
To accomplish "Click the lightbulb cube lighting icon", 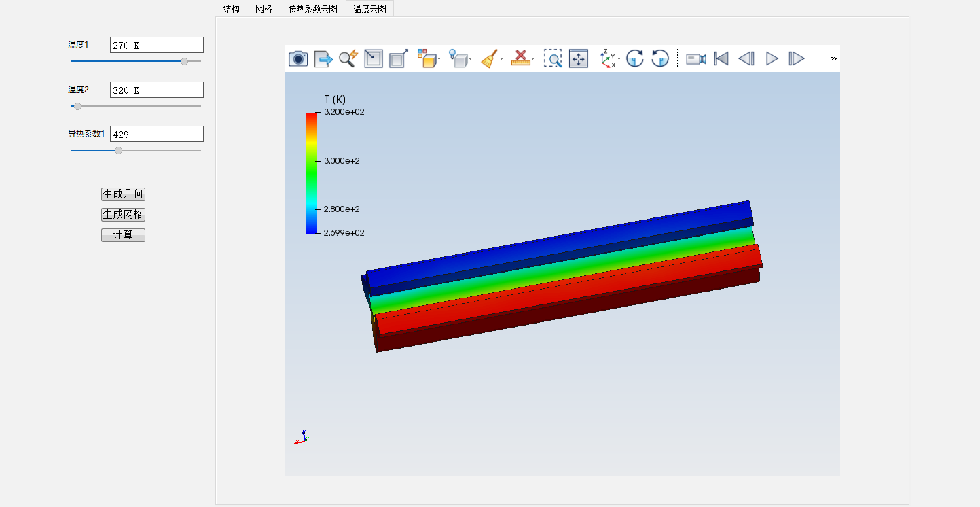I will point(458,58).
